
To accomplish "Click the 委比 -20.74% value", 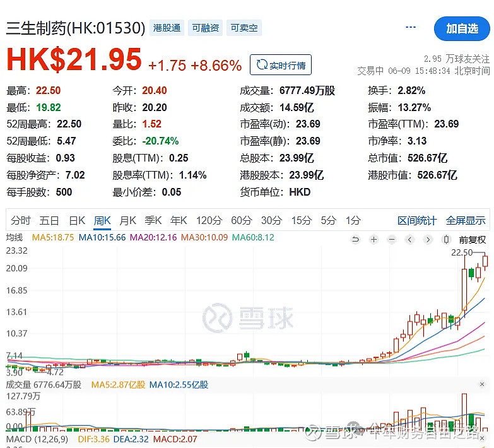I will 160,141.
